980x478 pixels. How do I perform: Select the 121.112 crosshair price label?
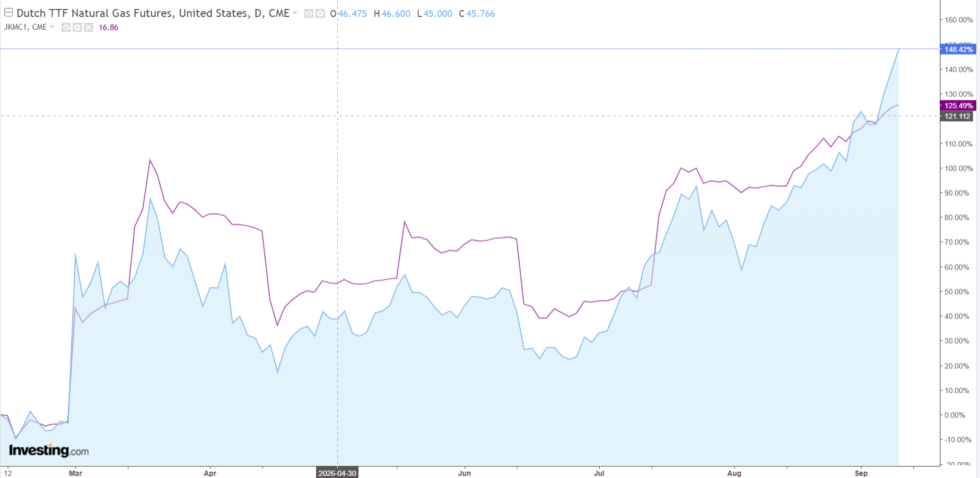point(957,116)
